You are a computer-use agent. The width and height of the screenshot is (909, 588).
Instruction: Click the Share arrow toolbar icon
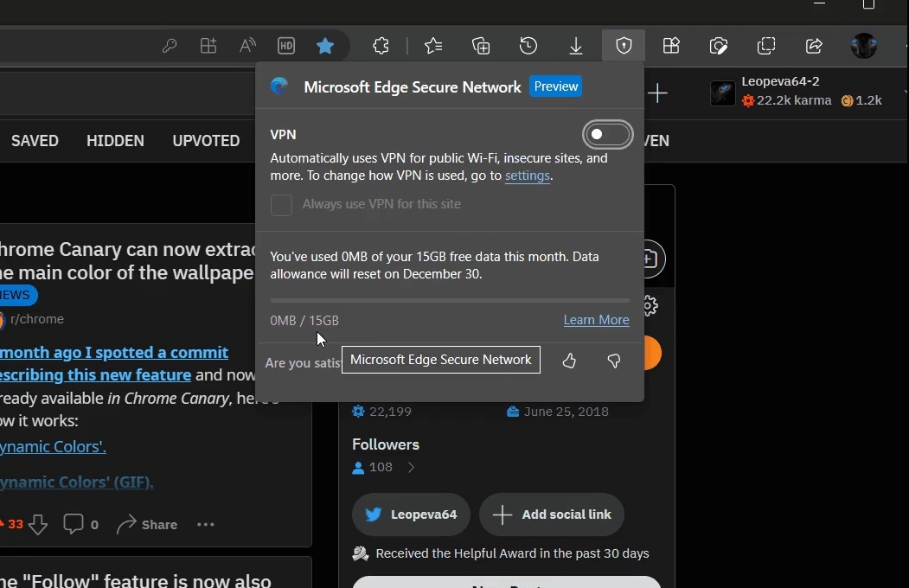[x=814, y=46]
